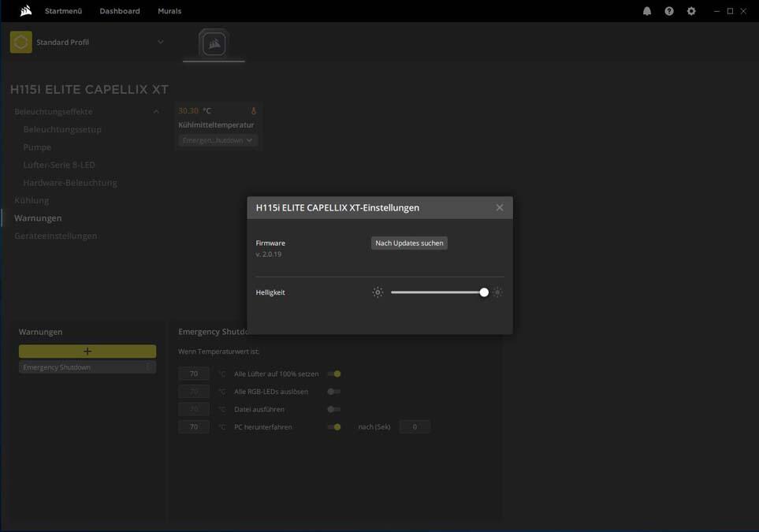Select Hardware-Beleuchtung

click(x=70, y=183)
